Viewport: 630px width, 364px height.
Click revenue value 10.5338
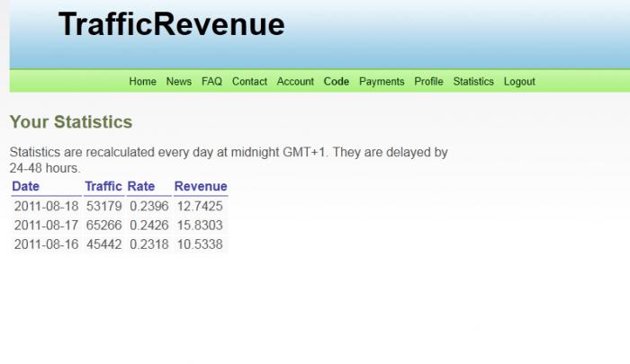point(200,244)
